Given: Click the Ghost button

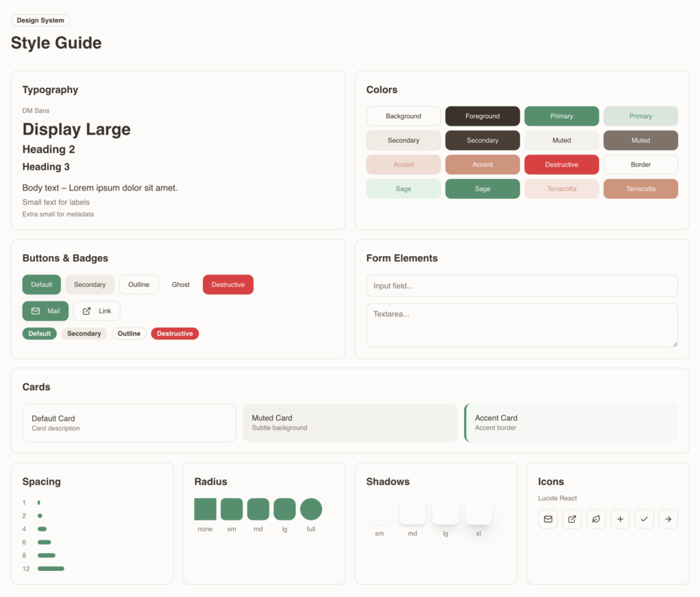Looking at the screenshot, I should [180, 284].
